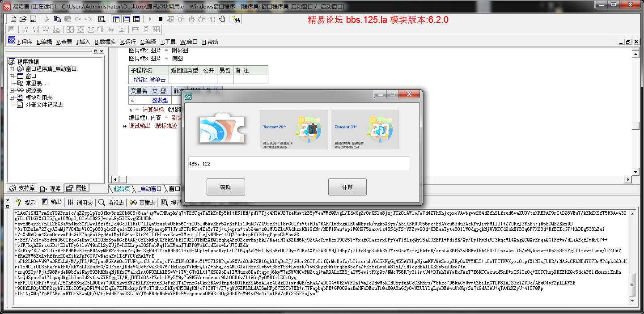Click the 整数型 variable type cell
This screenshot has width=644, height=314.
coord(161,101)
